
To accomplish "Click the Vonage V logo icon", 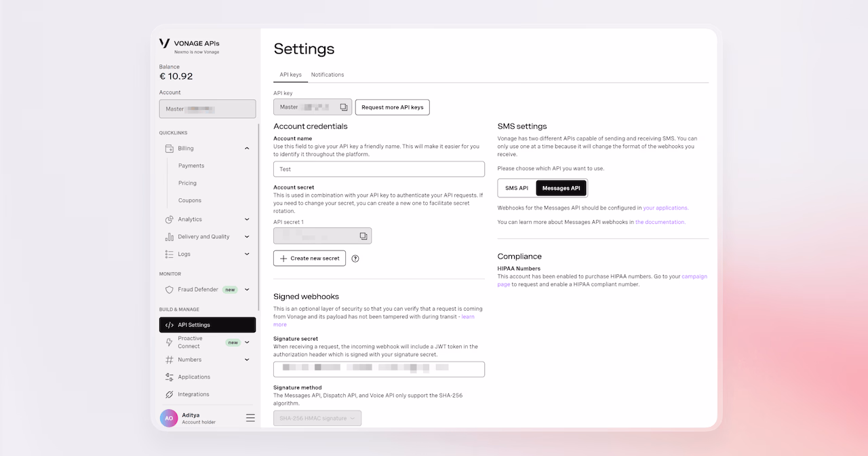I will pyautogui.click(x=164, y=43).
